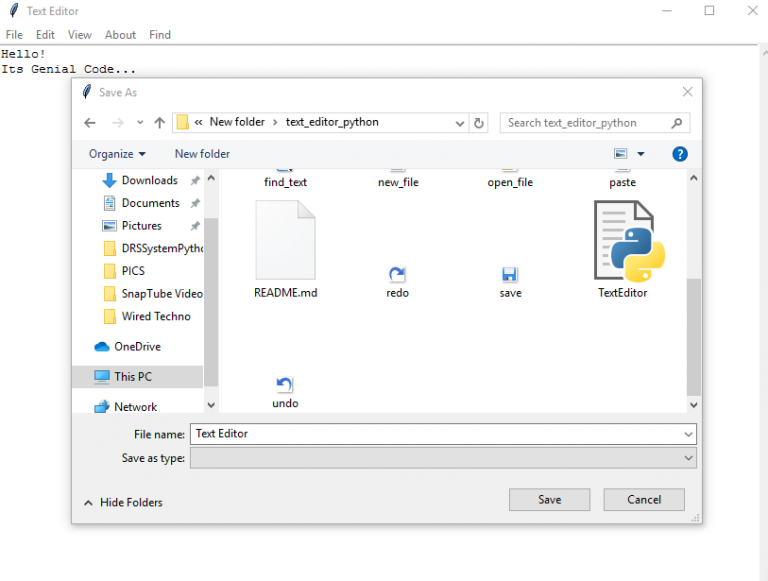Click the refresh folder icon

(x=479, y=123)
